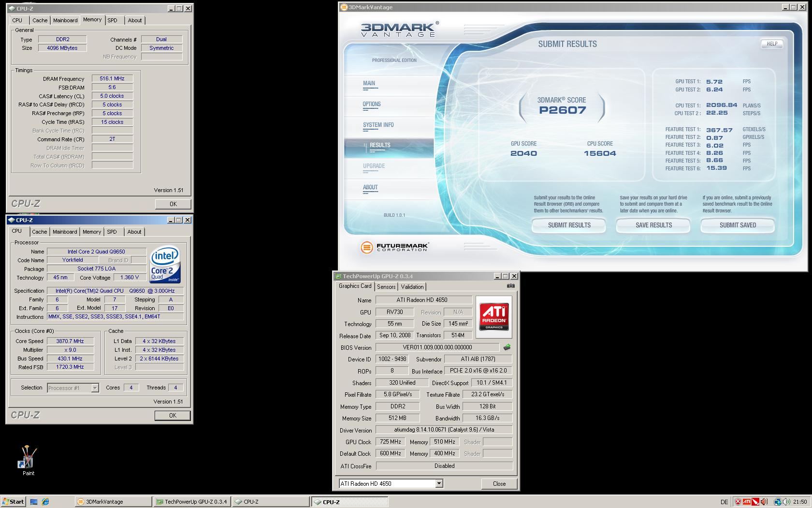The width and height of the screenshot is (812, 508).
Task: Open Memory tab in bottom CPU-Z window
Action: coord(92,232)
